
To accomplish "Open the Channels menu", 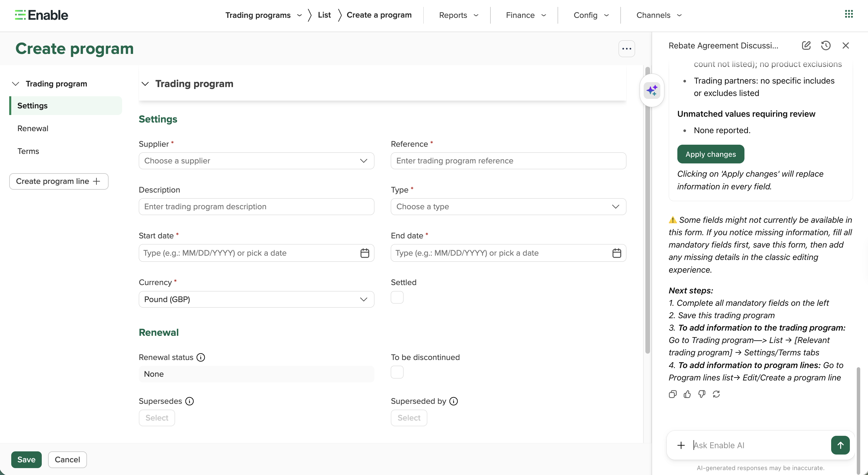I will (659, 15).
